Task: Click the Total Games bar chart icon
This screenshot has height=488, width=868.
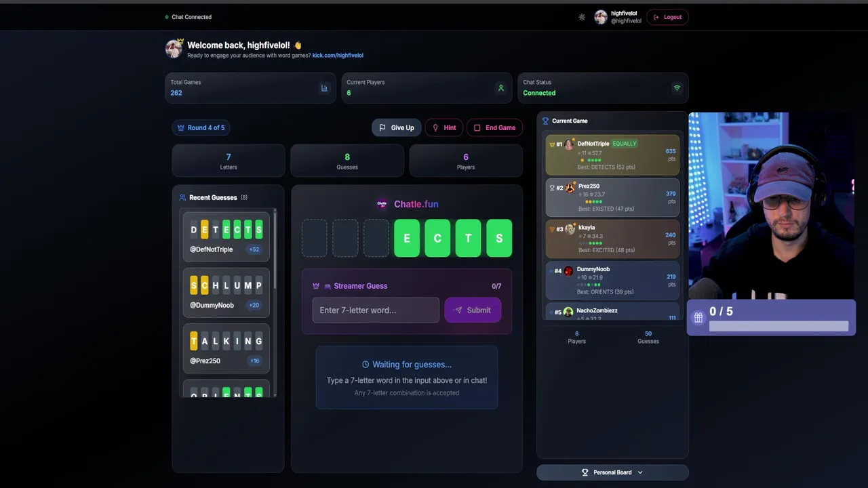Action: coord(324,88)
